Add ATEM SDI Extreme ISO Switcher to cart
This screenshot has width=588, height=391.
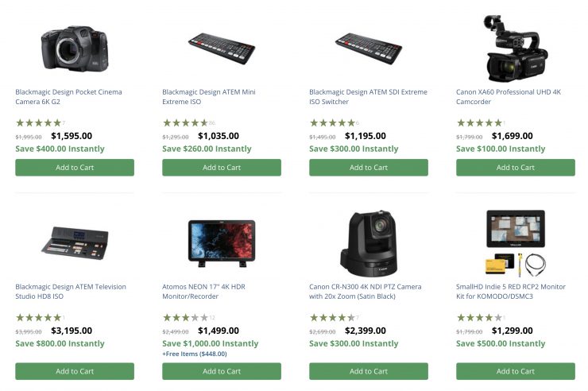368,168
